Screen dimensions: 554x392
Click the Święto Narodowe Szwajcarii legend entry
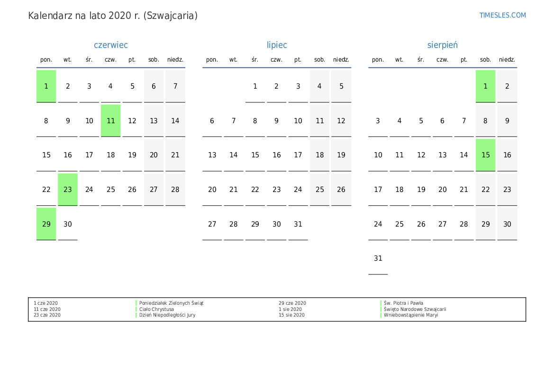[415, 309]
